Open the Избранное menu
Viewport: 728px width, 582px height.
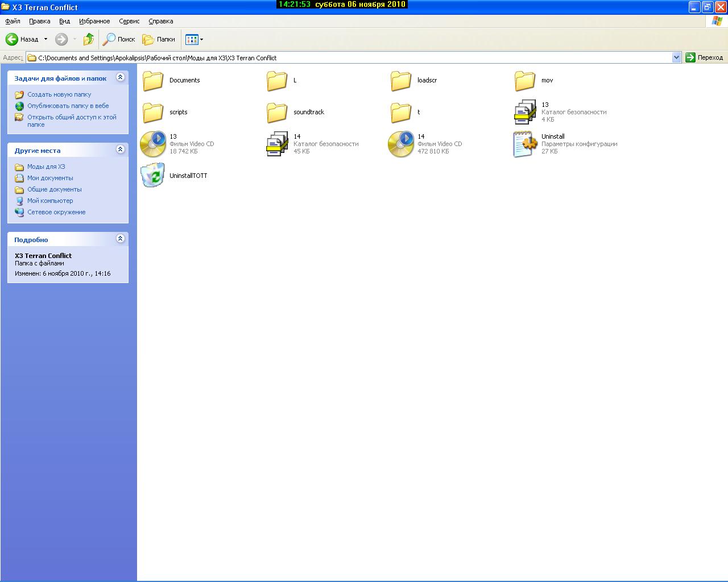point(94,21)
